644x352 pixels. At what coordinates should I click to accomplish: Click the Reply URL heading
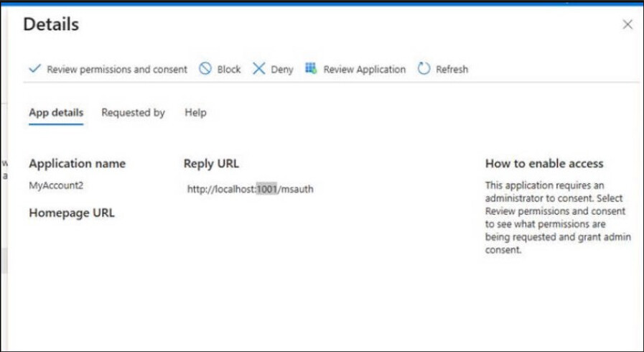pyautogui.click(x=211, y=164)
